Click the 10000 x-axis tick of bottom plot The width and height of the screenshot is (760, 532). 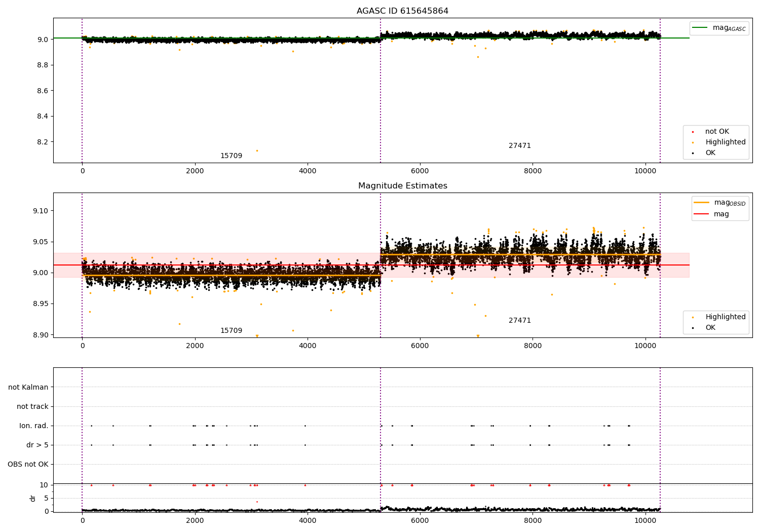tap(645, 521)
